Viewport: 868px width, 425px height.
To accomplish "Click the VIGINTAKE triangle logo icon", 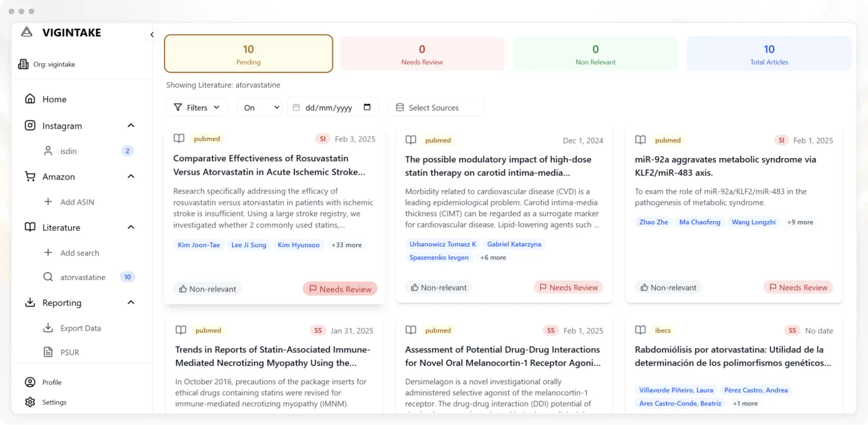I will (x=27, y=32).
